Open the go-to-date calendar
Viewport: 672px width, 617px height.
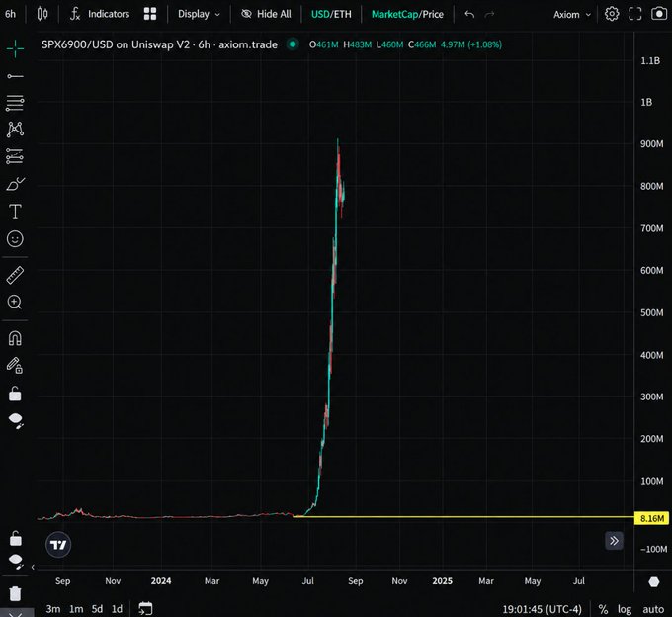[145, 608]
